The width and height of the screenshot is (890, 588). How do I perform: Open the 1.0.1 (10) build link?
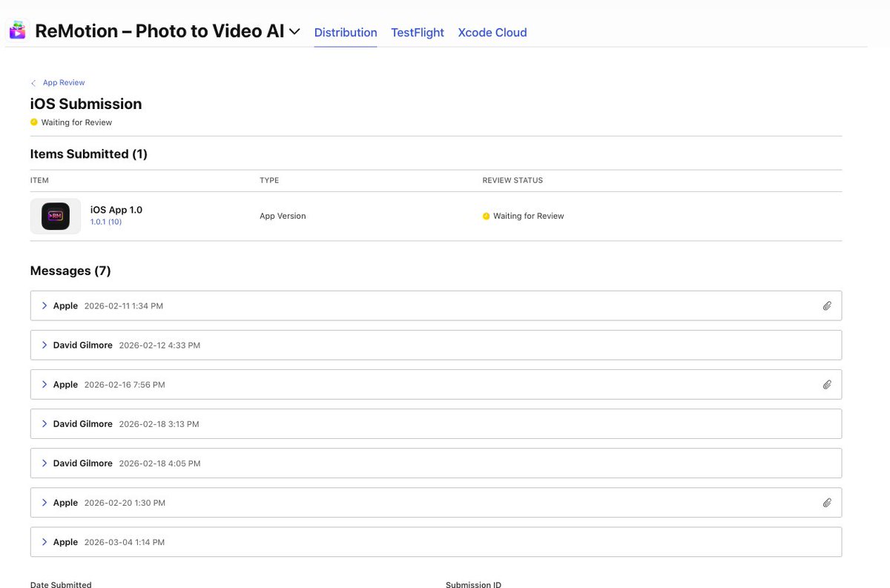point(106,222)
